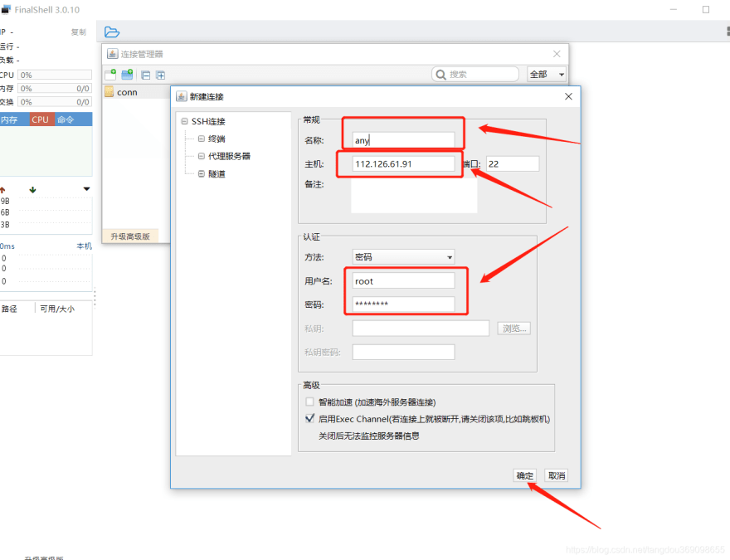Click the collapse all icon in connection manager
This screenshot has height=560, width=730.
coord(146,75)
